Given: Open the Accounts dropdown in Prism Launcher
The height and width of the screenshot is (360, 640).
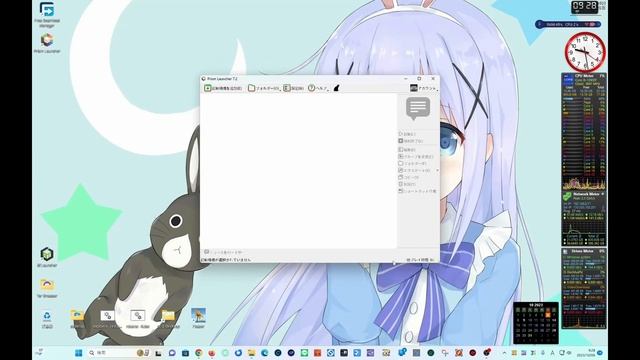Looking at the screenshot, I should (x=424, y=88).
